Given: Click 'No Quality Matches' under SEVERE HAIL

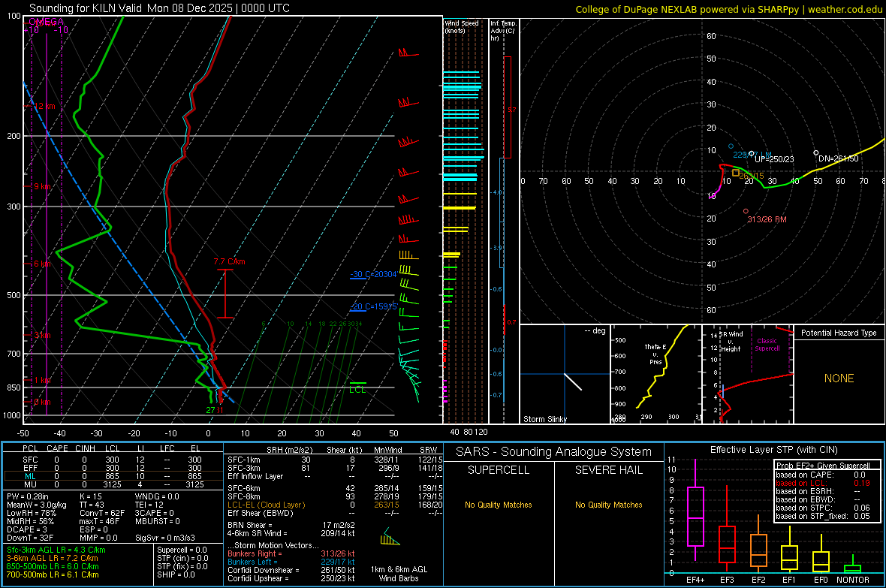Looking at the screenshot, I should coord(608,505).
